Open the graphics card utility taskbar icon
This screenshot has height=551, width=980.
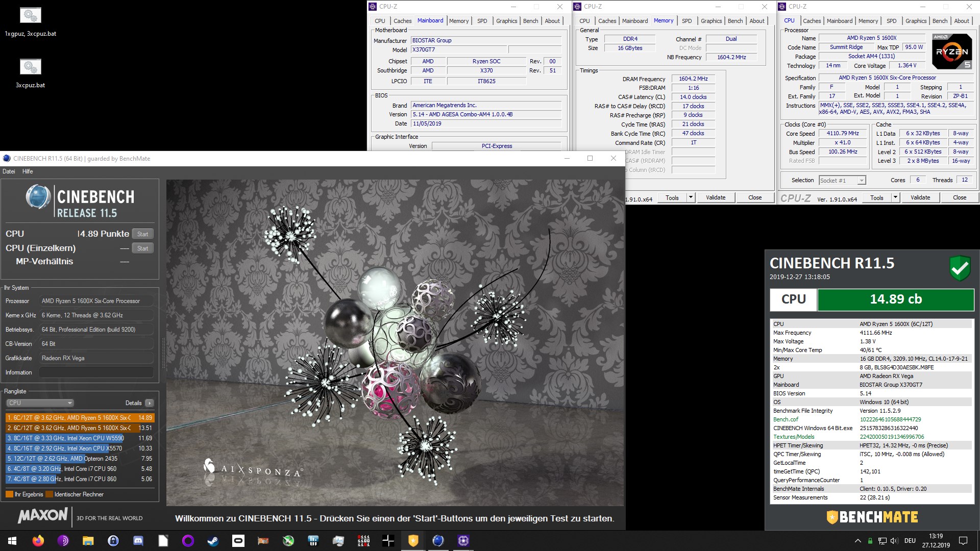[x=263, y=541]
